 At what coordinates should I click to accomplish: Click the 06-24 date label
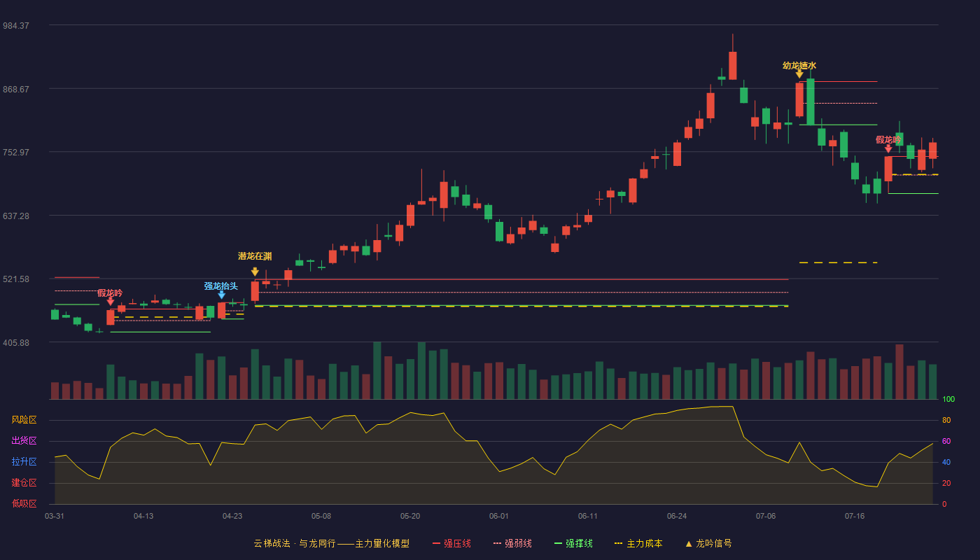pos(677,516)
